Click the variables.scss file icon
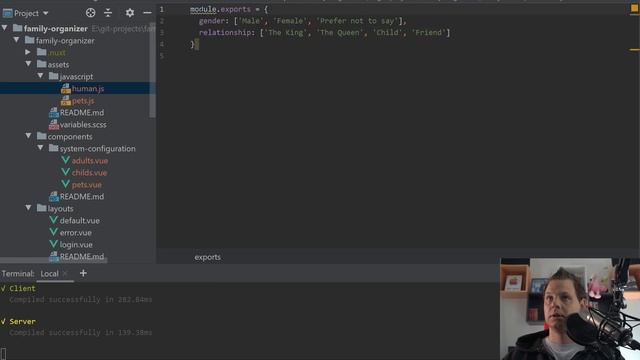The width and height of the screenshot is (640, 360). [53, 124]
